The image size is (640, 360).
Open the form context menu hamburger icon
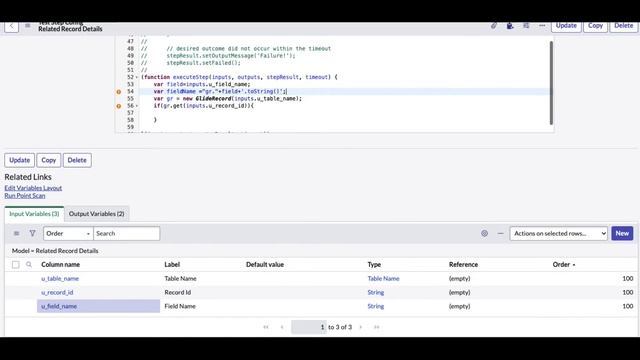27,26
